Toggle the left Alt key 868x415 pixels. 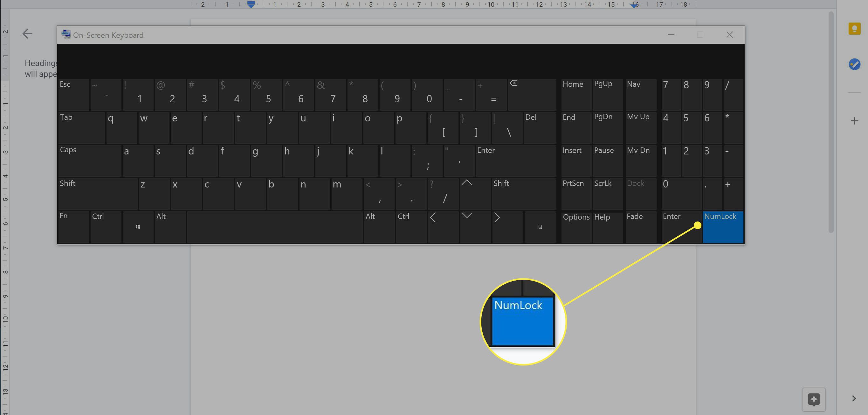pyautogui.click(x=170, y=227)
